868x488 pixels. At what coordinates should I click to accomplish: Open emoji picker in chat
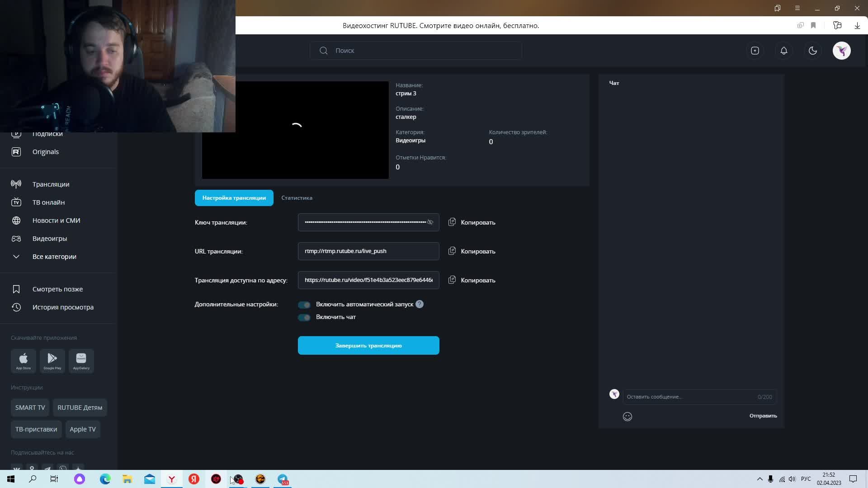click(x=627, y=416)
